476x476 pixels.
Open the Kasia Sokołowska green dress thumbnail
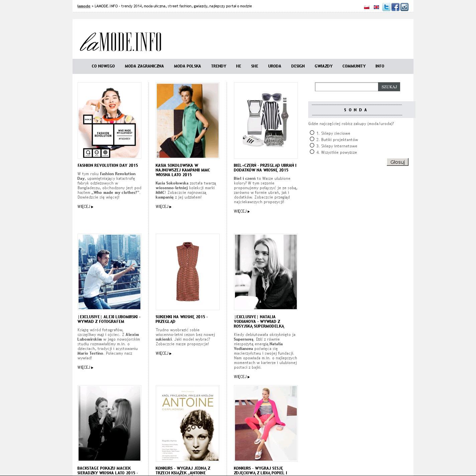click(x=188, y=120)
